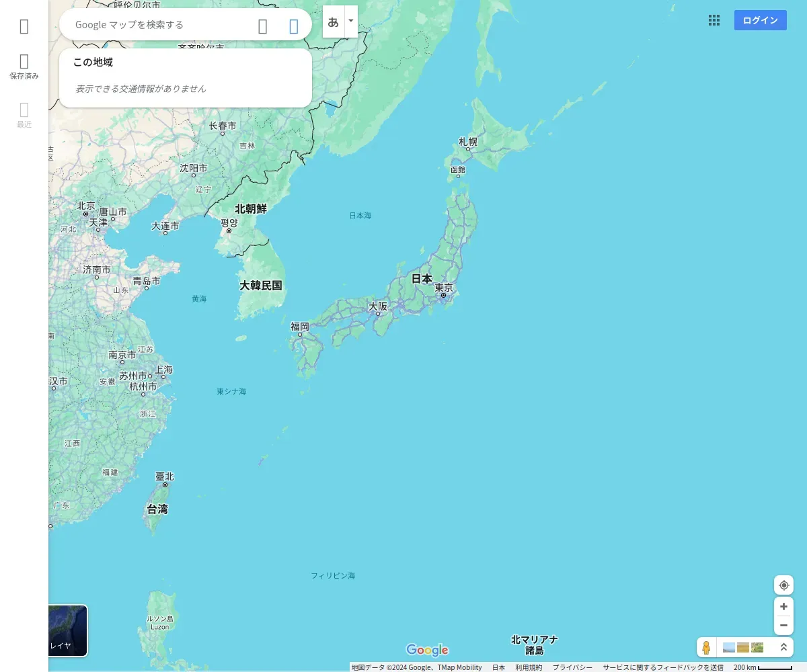
Task: Click the 浙江 province label
Action: pos(147,415)
